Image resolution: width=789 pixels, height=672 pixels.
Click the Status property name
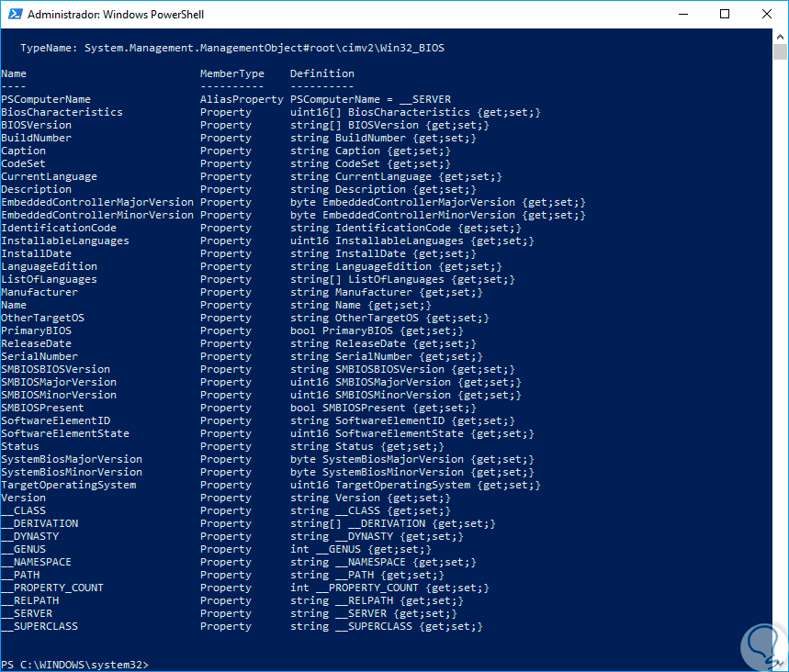tap(20, 447)
